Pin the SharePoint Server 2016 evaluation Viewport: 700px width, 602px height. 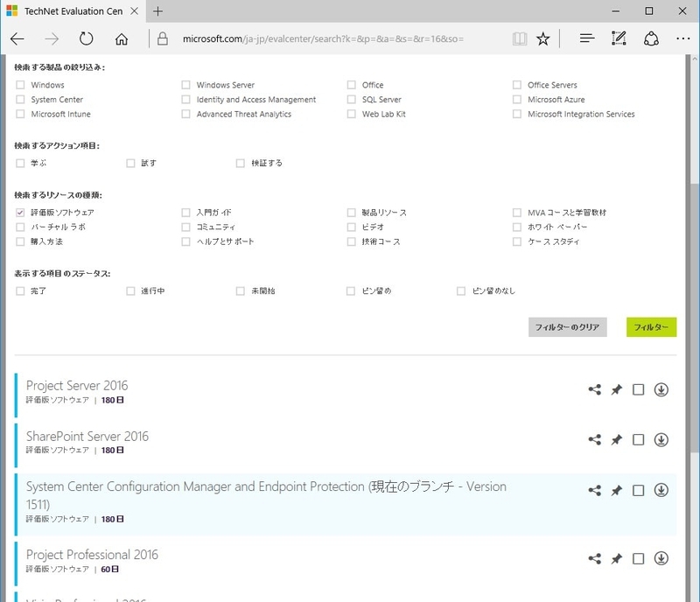click(617, 440)
